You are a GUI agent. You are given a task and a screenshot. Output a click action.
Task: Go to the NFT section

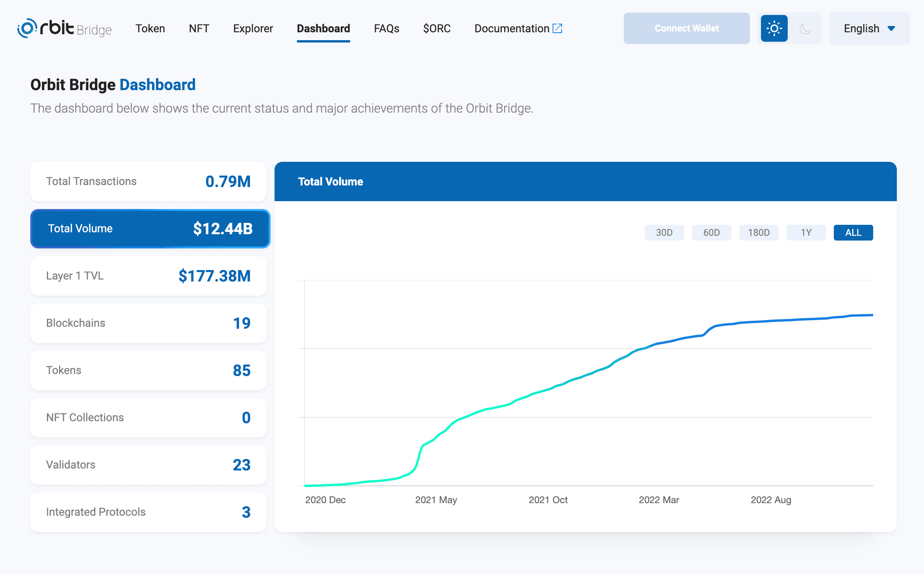[199, 28]
